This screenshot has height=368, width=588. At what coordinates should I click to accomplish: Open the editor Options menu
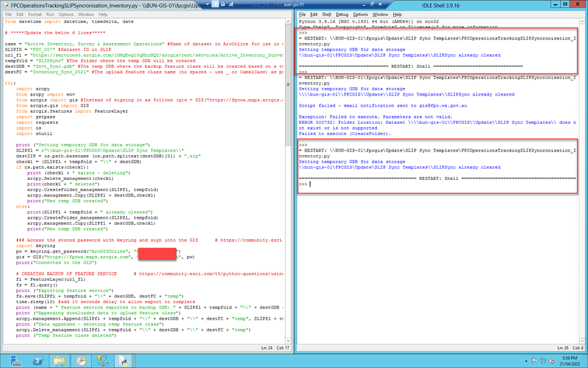pyautogui.click(x=66, y=14)
